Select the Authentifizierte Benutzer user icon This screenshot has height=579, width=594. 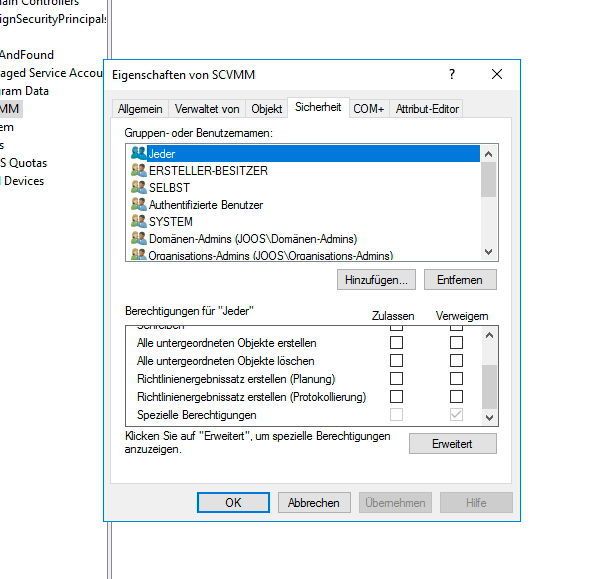139,204
